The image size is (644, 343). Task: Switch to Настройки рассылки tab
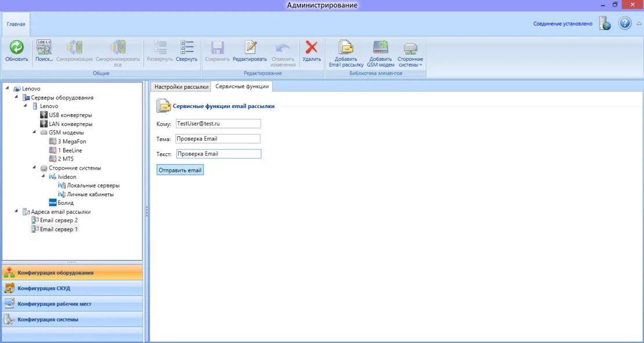pyautogui.click(x=182, y=86)
